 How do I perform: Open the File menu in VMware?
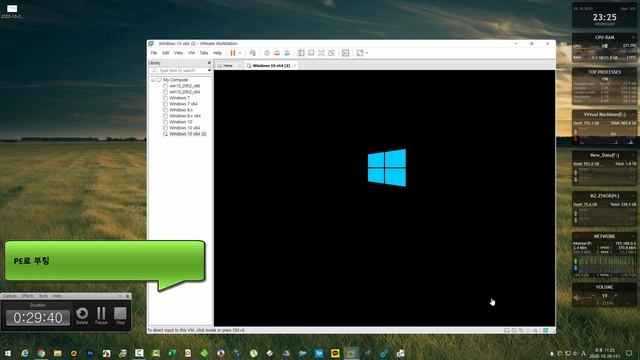(x=154, y=53)
